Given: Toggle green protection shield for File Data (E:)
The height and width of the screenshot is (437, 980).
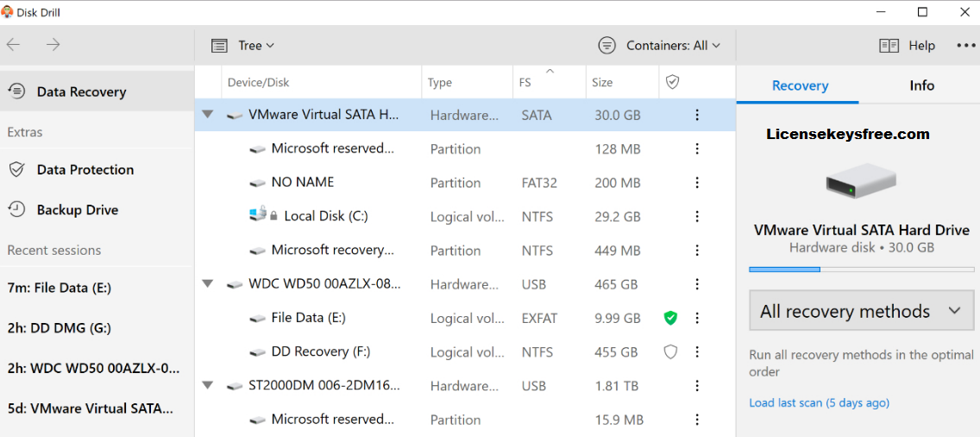Looking at the screenshot, I should pos(670,318).
